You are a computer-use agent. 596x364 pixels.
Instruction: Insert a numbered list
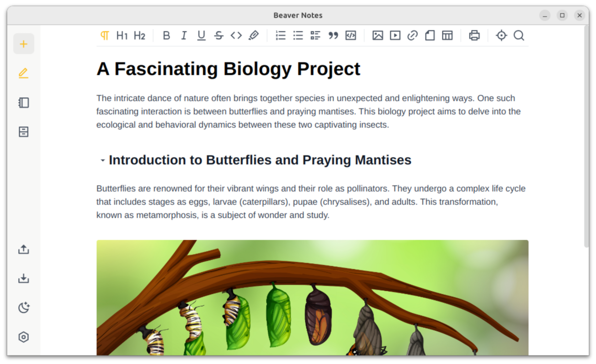(x=280, y=35)
